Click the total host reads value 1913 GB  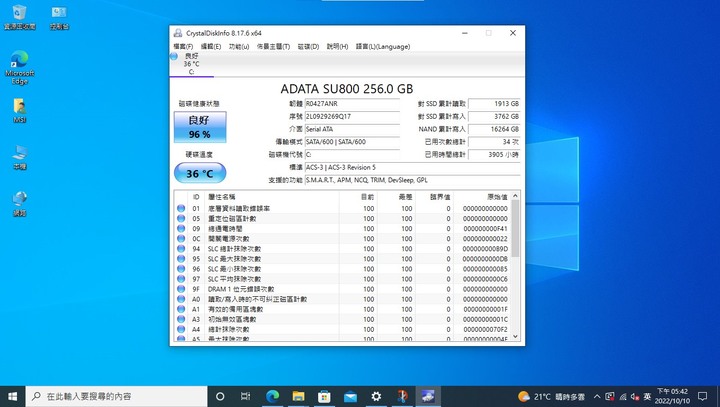click(x=494, y=104)
